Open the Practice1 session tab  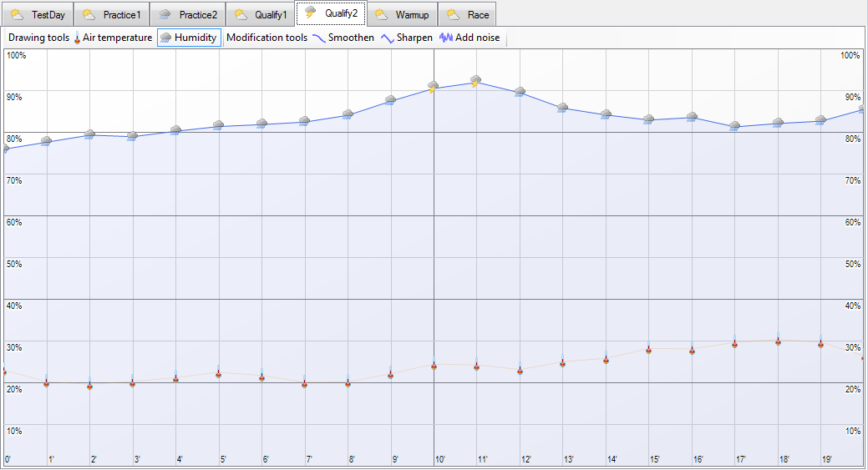tap(112, 15)
